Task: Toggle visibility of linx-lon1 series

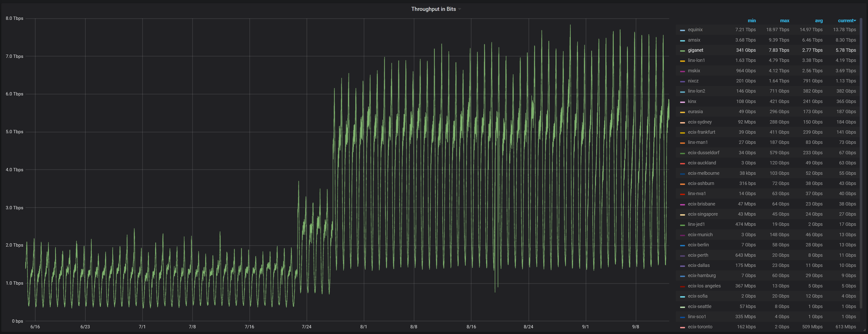Action: [696, 60]
